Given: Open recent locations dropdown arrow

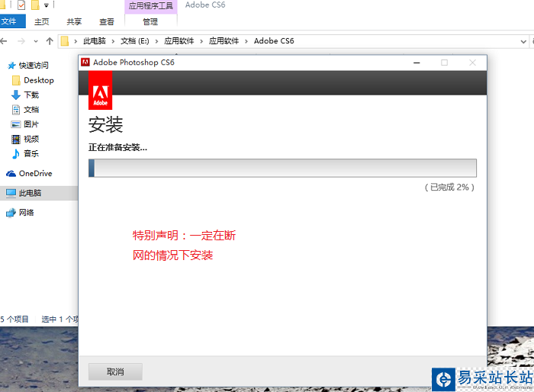Looking at the screenshot, I should click(x=36, y=41).
